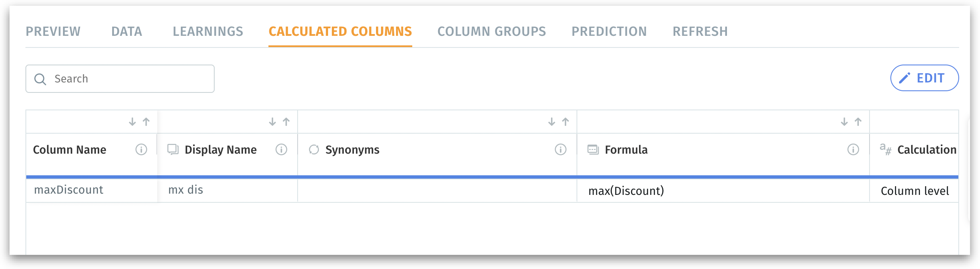980x269 pixels.
Task: Sort Formula descending with down arrow
Action: point(844,122)
